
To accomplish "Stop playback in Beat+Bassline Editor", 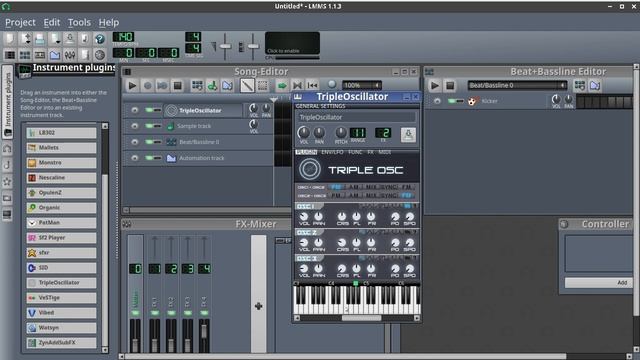I will pyautogui.click(x=450, y=85).
